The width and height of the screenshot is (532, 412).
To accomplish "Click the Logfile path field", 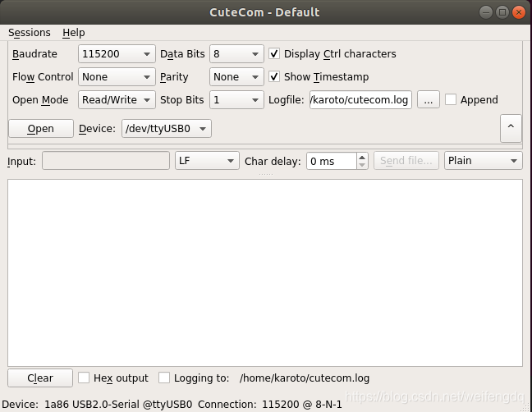I will coord(360,99).
